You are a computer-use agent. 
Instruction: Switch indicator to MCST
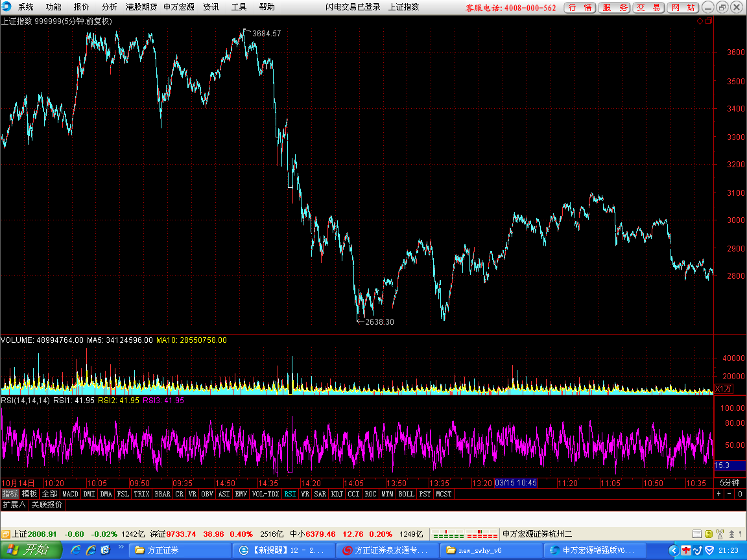[444, 494]
